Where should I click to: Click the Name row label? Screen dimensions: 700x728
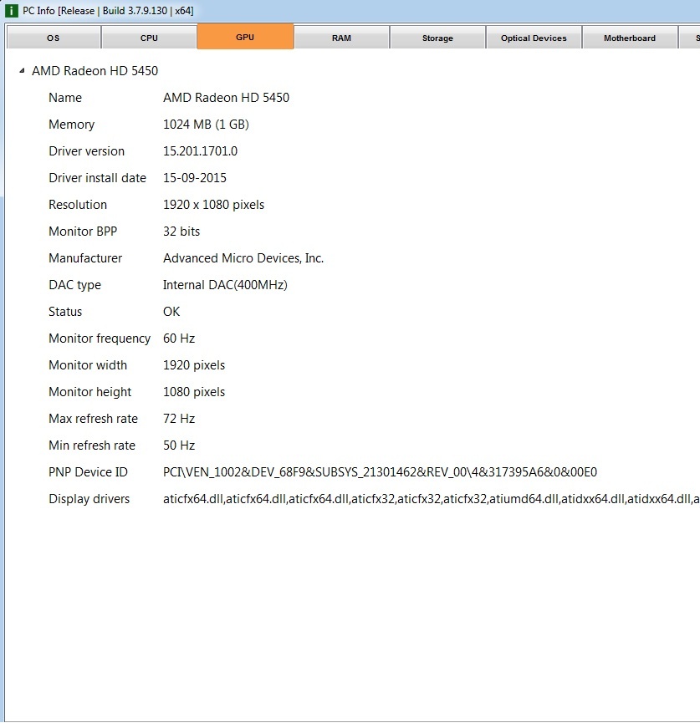click(x=65, y=98)
